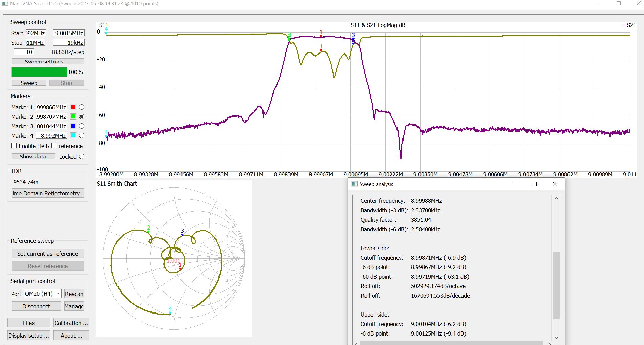Click the Sweep start frequency field
The width and height of the screenshot is (644, 345).
click(x=36, y=33)
